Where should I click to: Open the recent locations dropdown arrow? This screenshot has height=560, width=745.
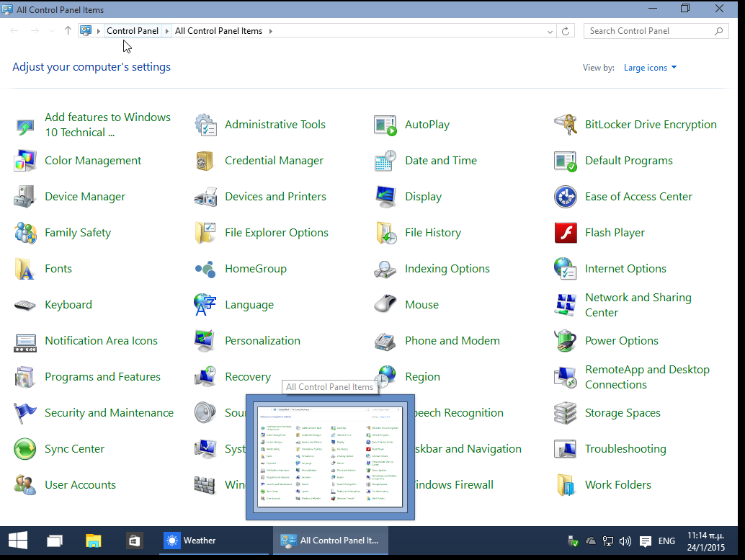click(x=53, y=31)
